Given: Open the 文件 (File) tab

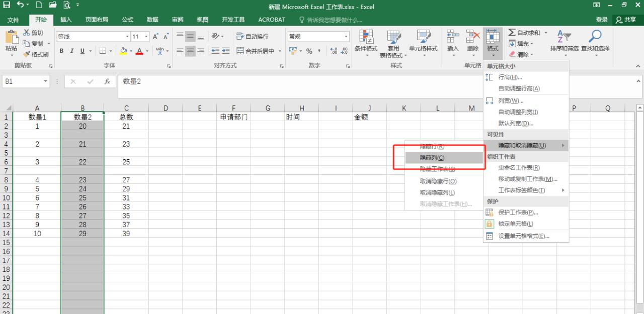Looking at the screenshot, I should coord(14,20).
